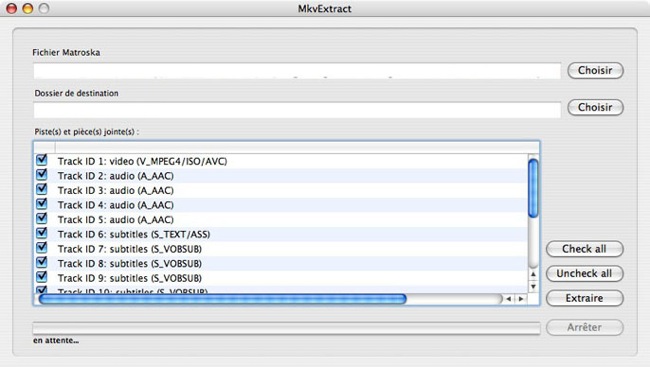
Task: Choose the Matroska file with top Choisir button
Action: coord(595,70)
